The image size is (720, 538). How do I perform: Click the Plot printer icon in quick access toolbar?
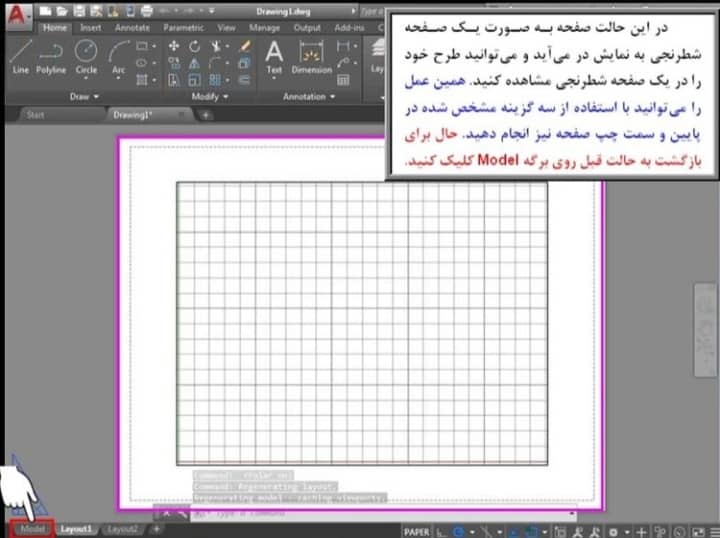146,11
